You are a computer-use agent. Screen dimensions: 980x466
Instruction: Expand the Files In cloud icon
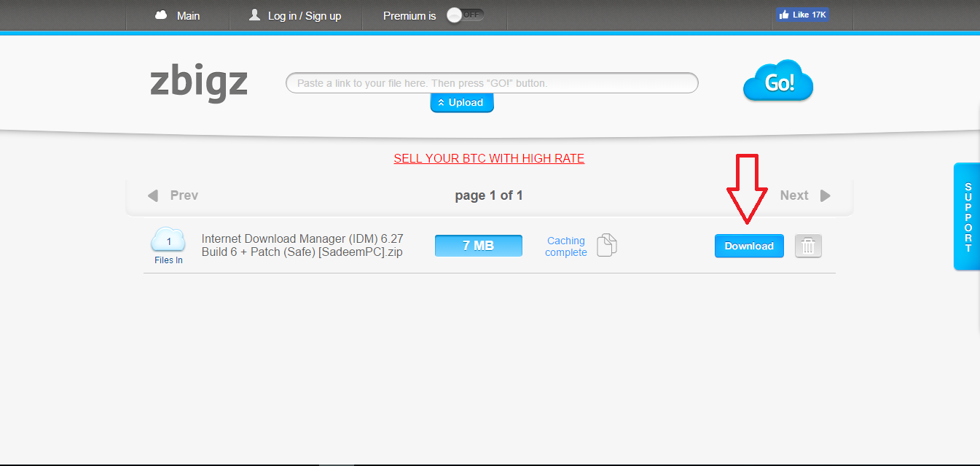point(168,239)
